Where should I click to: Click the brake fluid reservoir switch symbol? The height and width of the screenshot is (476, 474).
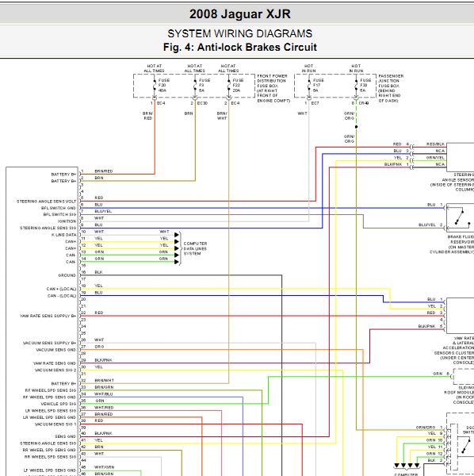tap(461, 217)
